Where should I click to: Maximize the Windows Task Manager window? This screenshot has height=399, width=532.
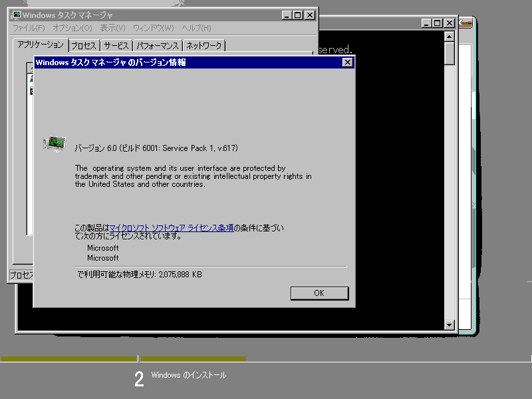pyautogui.click(x=298, y=15)
